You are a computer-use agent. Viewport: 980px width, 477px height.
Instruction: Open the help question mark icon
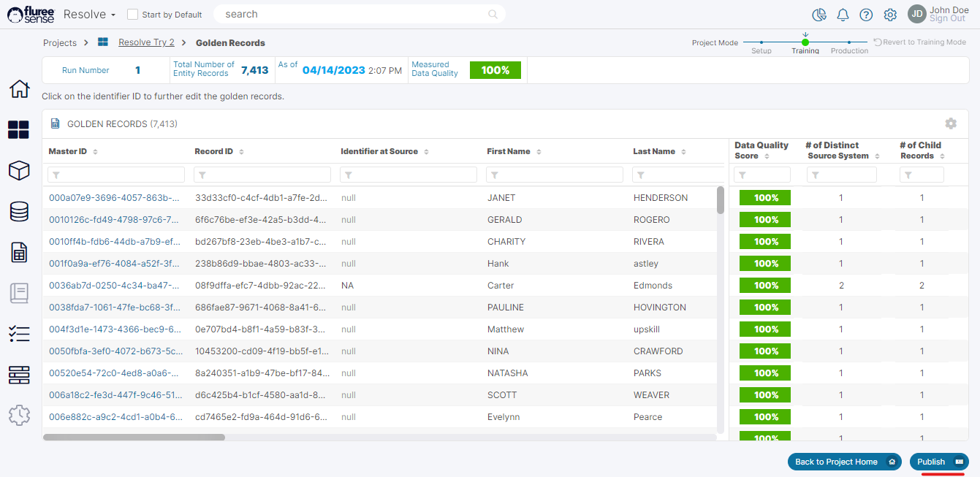tap(866, 15)
